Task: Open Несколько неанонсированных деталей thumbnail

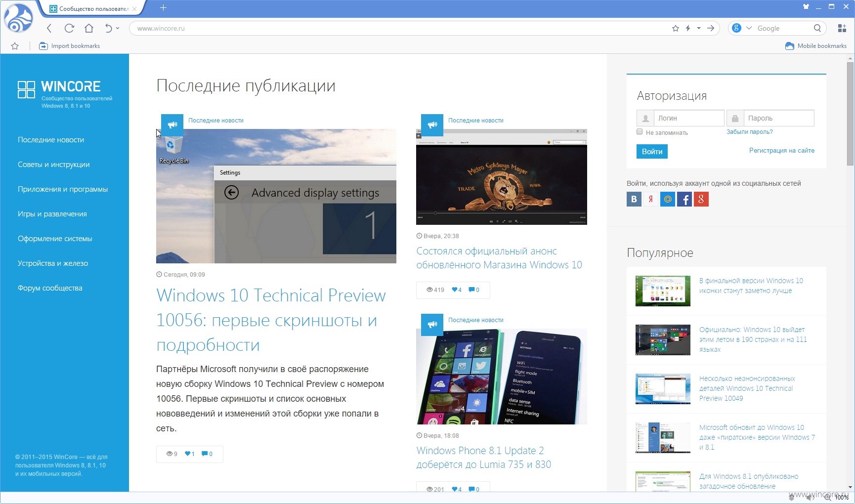Action: 663,389
